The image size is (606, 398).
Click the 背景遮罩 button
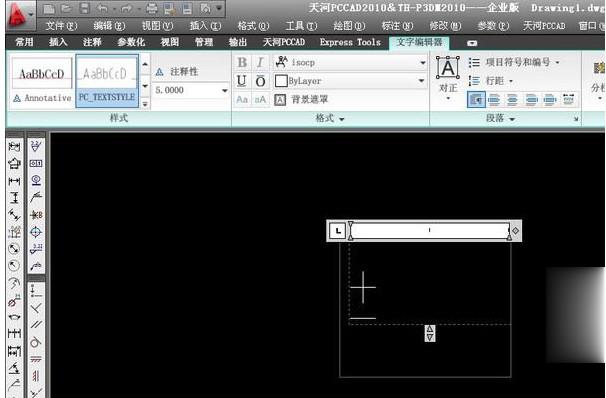click(x=301, y=100)
